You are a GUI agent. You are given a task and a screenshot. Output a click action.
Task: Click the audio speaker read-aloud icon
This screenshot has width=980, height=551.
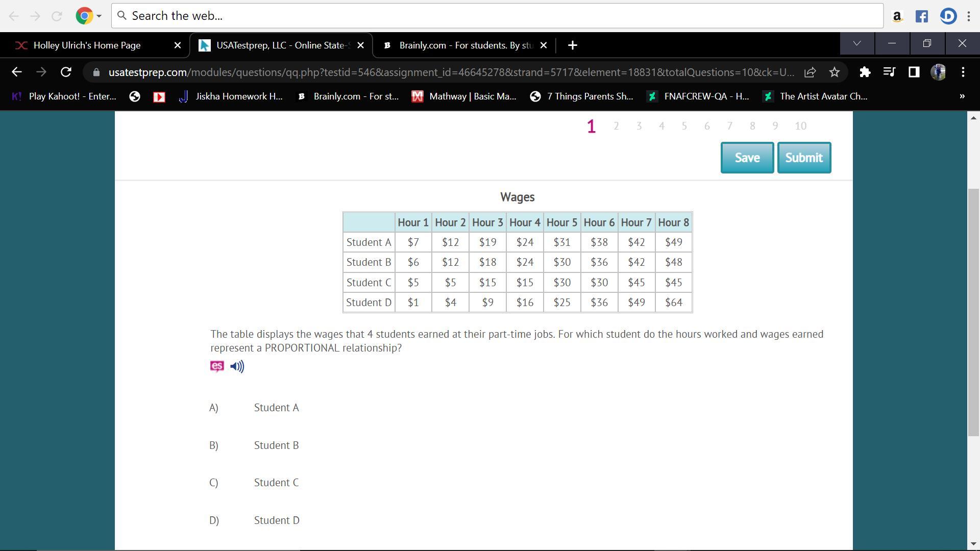[237, 366]
